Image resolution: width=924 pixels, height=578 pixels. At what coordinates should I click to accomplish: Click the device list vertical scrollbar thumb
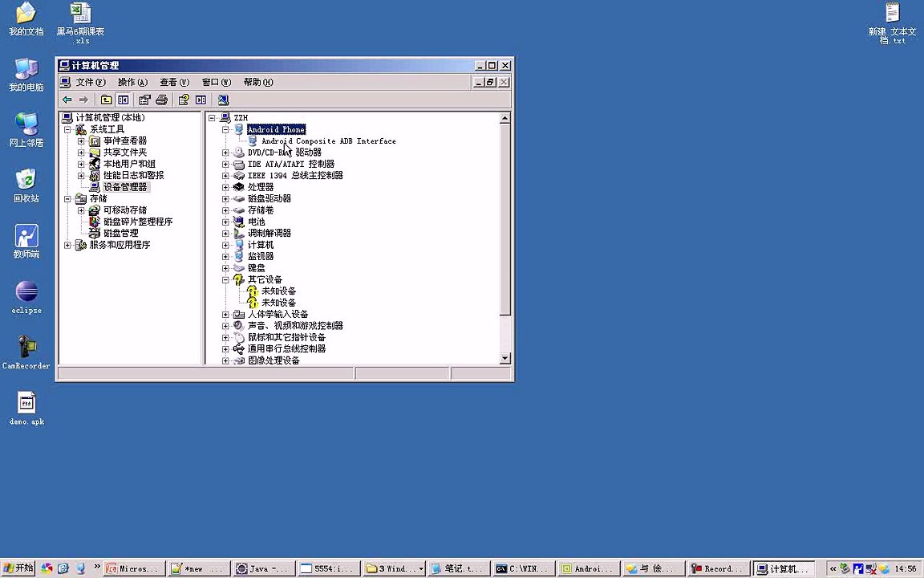pyautogui.click(x=505, y=219)
